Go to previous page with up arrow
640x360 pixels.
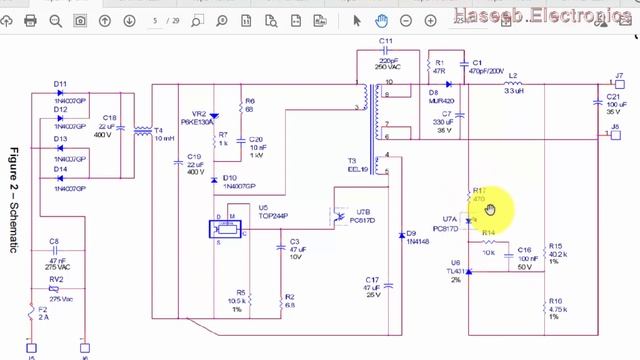(105, 20)
